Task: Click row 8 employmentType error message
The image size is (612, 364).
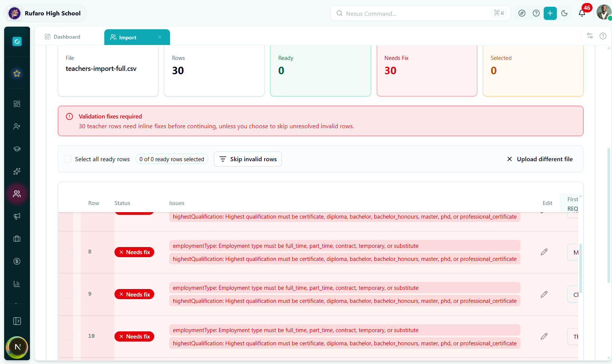Action: pos(344,246)
